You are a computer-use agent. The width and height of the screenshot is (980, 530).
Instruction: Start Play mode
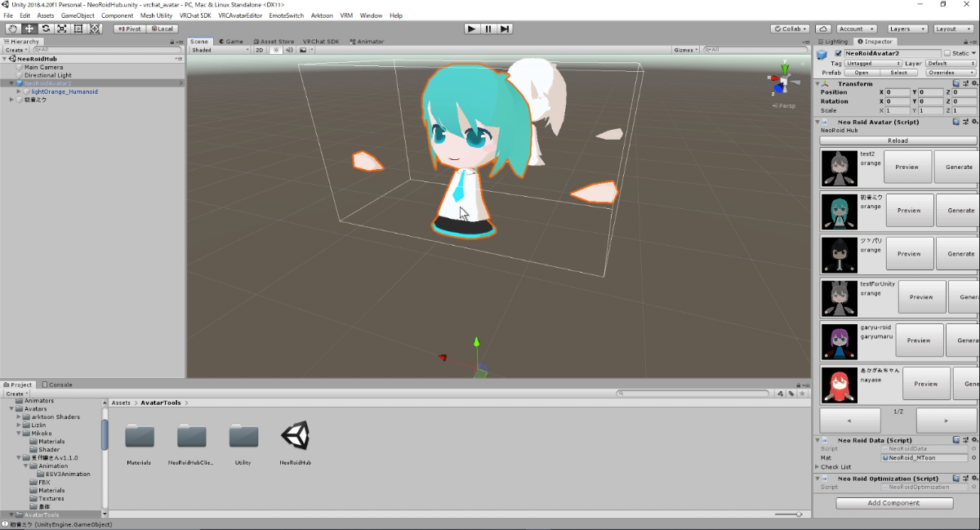(x=471, y=29)
